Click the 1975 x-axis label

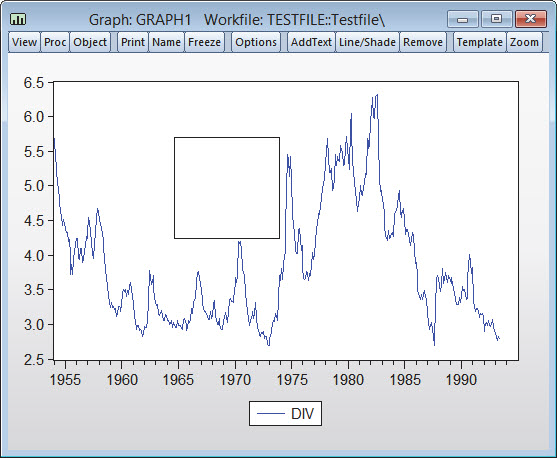[292, 380]
